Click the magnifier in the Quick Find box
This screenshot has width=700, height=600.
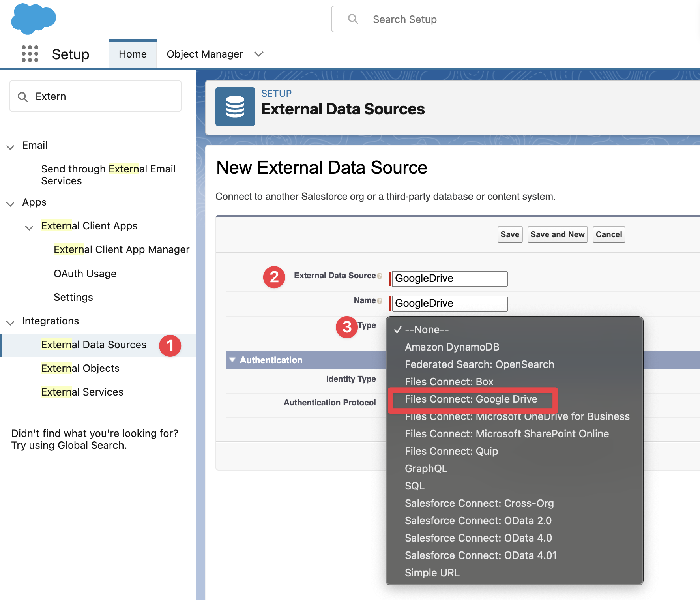pos(23,96)
